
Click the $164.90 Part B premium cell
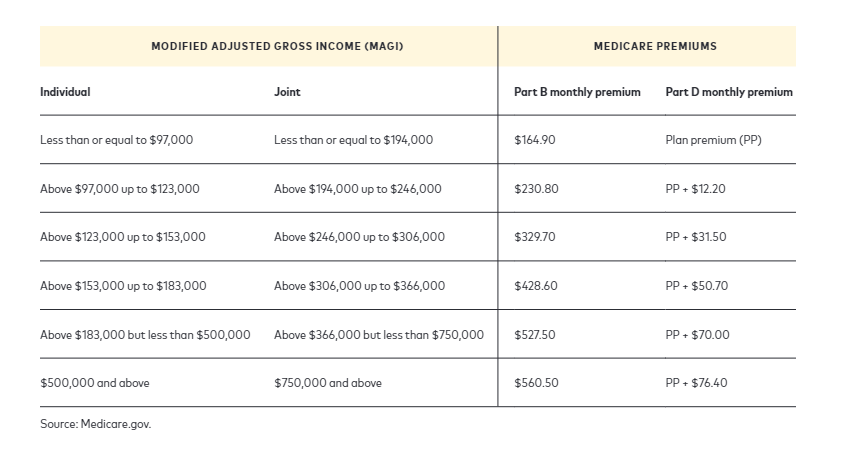(x=535, y=140)
